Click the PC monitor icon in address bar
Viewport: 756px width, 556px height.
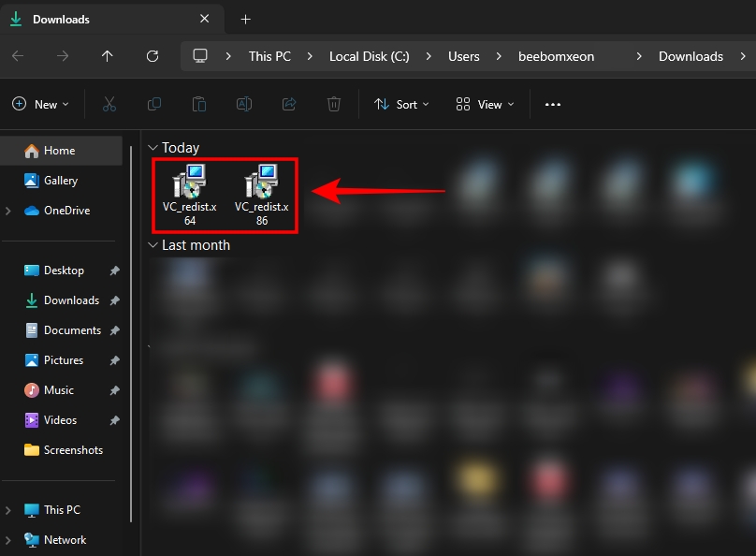pyautogui.click(x=200, y=56)
